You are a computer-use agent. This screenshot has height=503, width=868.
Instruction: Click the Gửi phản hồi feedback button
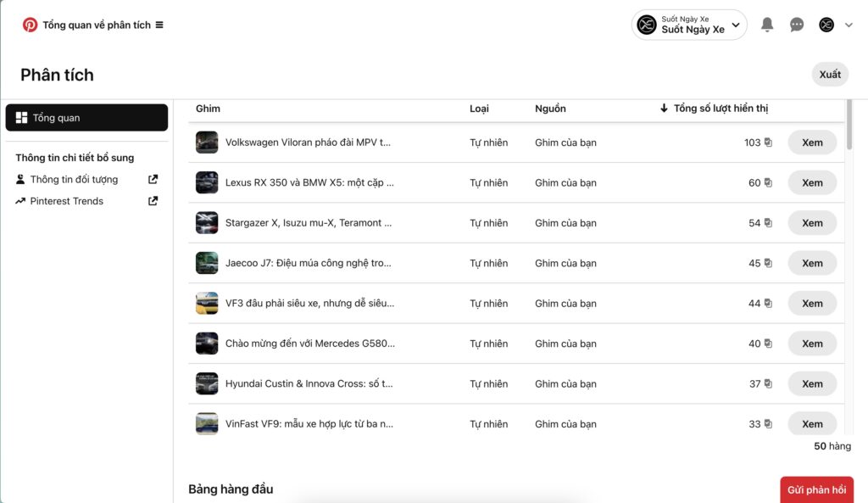[816, 489]
